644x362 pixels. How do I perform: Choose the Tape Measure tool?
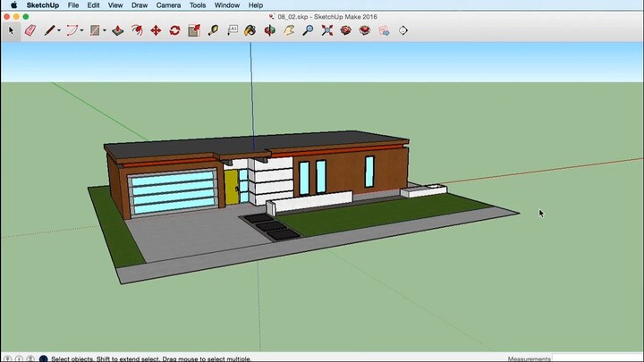(x=213, y=30)
